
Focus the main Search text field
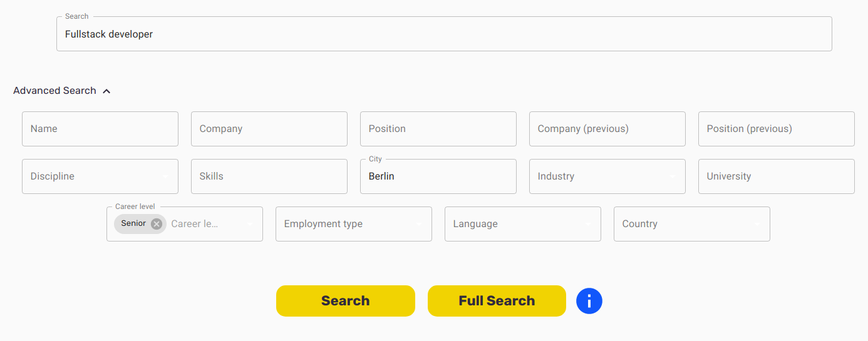444,34
